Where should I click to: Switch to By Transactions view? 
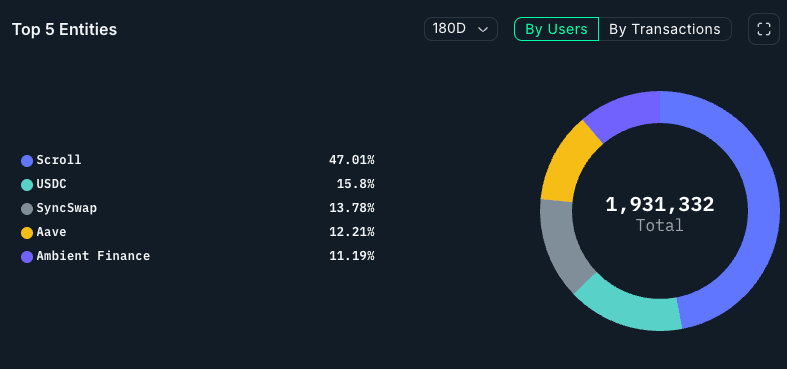coord(665,29)
